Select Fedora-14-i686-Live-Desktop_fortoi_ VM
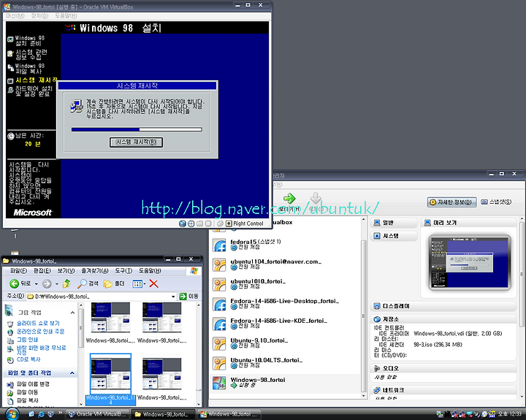Screen dimensions: 526x420 pos(285,304)
